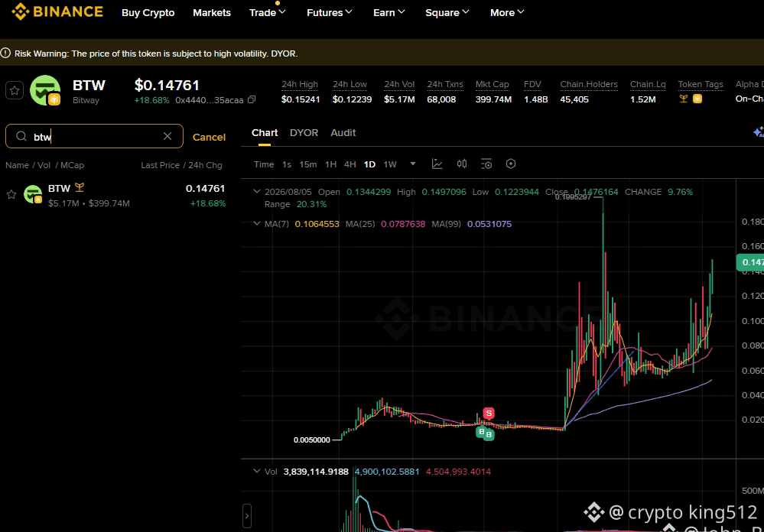
Task: Select the 1D chart interval
Action: (x=370, y=164)
